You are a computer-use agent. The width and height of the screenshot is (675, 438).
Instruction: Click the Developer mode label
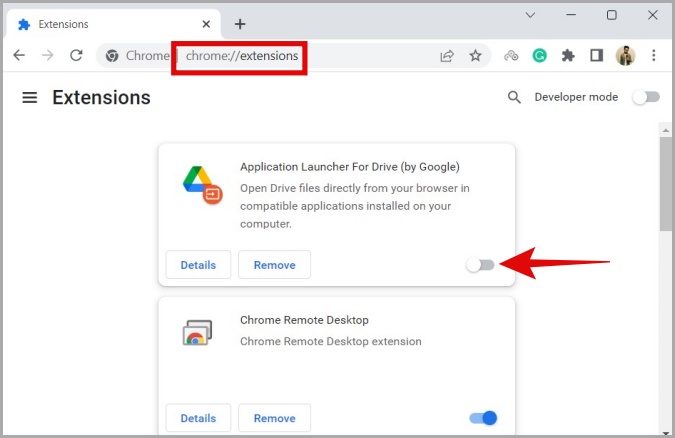tap(576, 97)
